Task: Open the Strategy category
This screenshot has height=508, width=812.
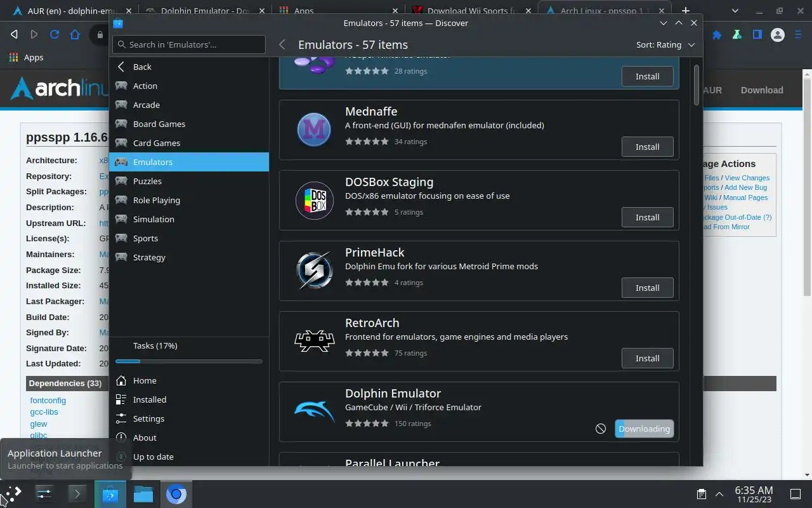Action: 189,257
